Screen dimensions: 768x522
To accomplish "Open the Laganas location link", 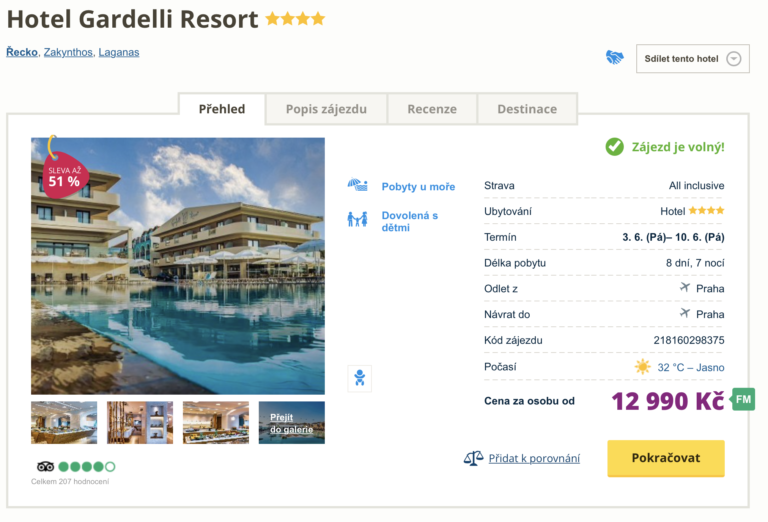I will click(119, 52).
